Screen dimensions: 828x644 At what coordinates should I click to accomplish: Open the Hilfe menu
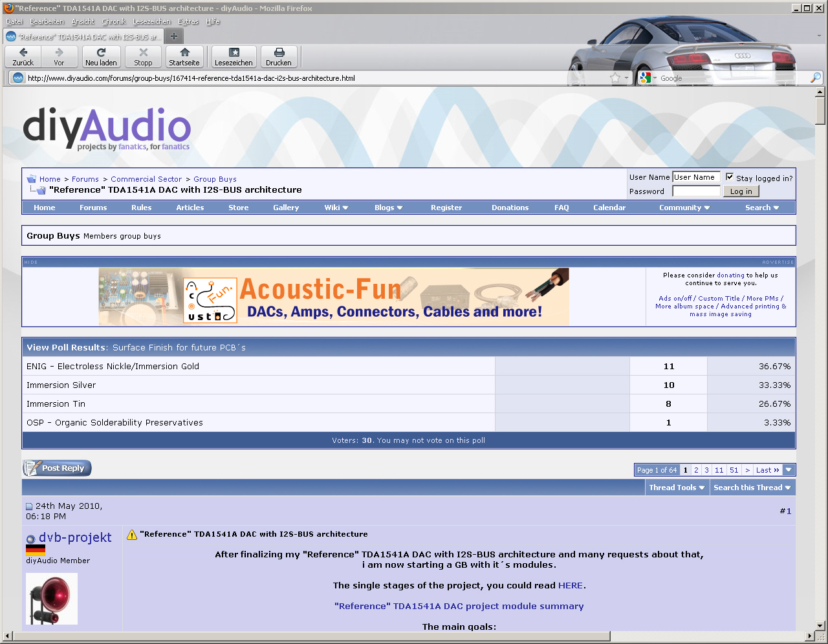click(213, 21)
